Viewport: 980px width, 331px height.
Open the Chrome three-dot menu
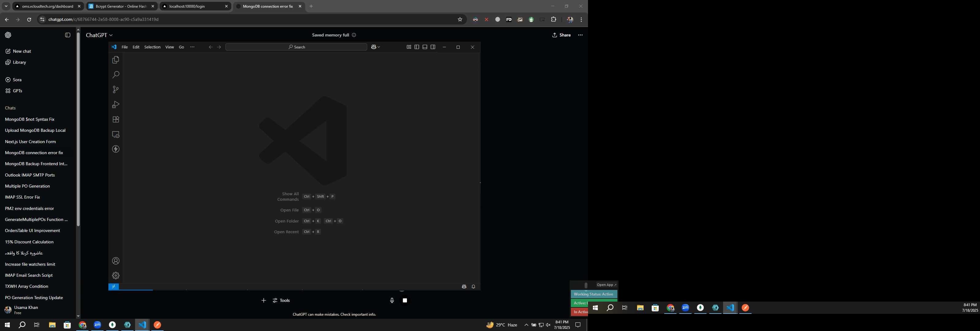pos(581,19)
